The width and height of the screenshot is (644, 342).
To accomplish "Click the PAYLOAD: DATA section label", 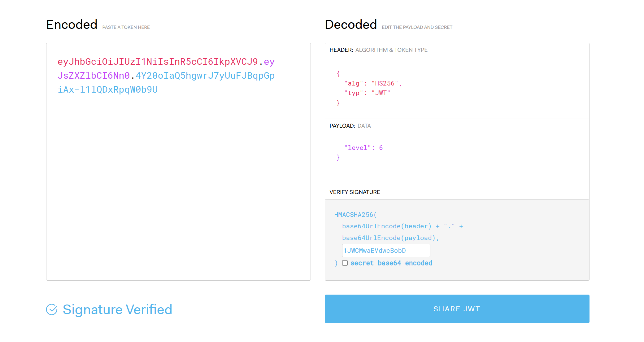I will click(x=350, y=126).
